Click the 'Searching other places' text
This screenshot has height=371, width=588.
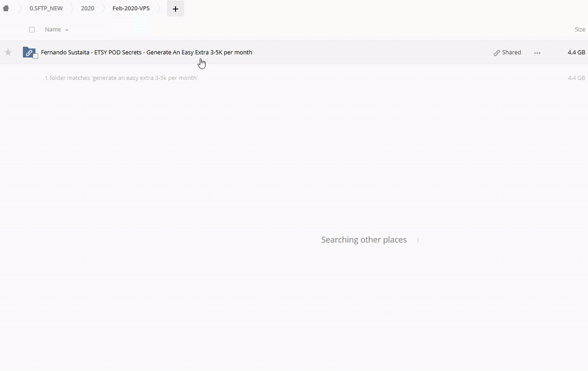point(364,240)
